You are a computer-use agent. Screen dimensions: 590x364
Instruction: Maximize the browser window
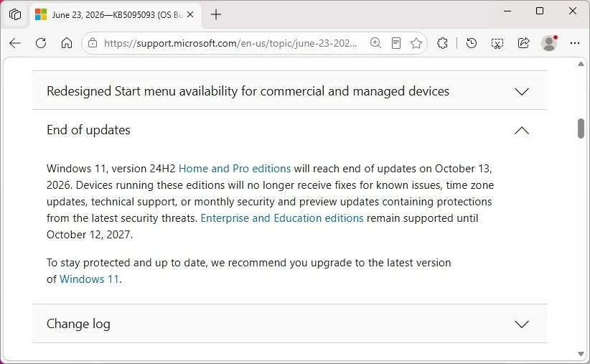(540, 11)
